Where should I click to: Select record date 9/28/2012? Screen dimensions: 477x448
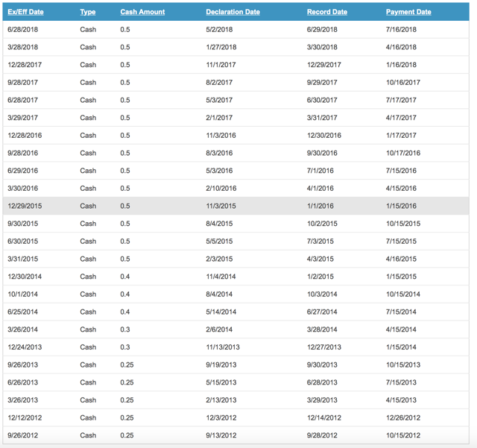click(322, 435)
